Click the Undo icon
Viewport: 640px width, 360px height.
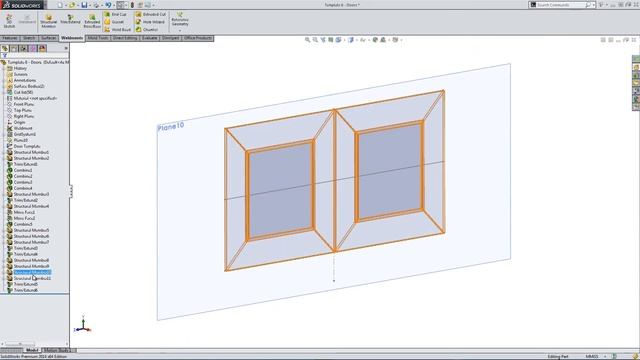click(108, 5)
